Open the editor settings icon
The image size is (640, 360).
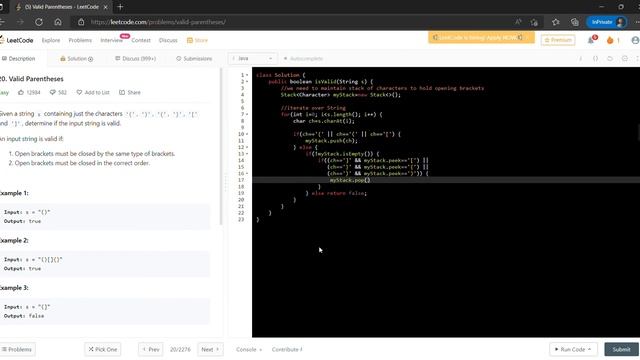[624, 58]
